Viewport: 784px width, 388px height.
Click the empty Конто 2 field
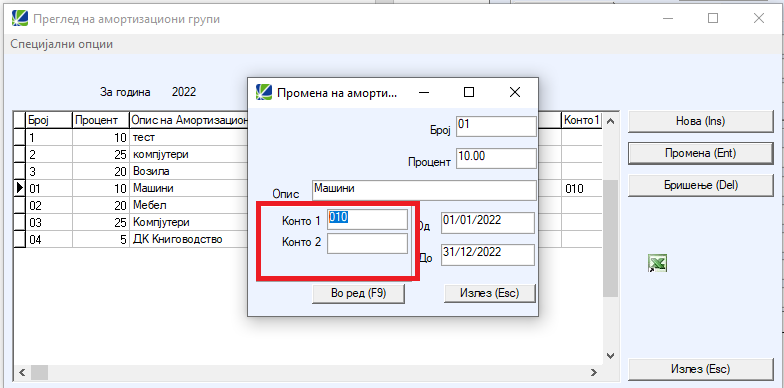pyautogui.click(x=368, y=244)
